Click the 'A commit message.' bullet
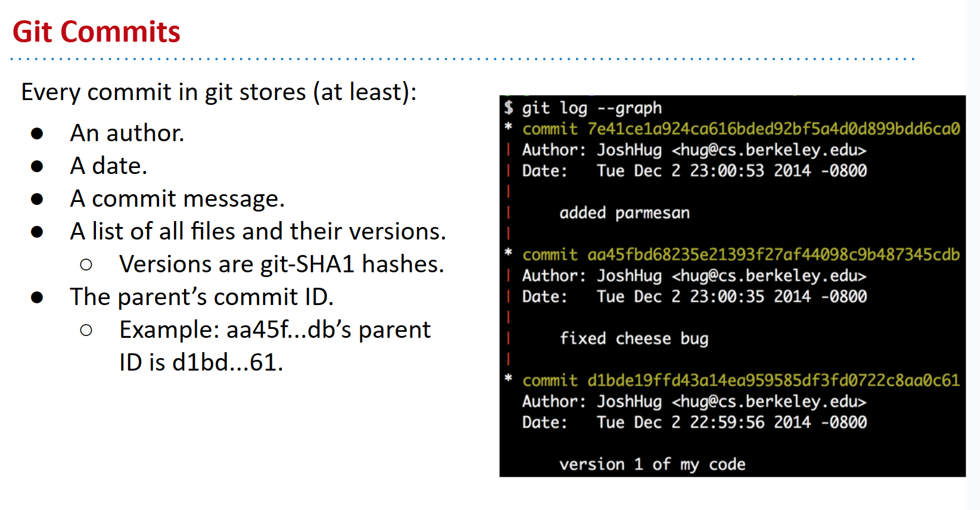Screen dimensions: 980x510 coord(178,198)
